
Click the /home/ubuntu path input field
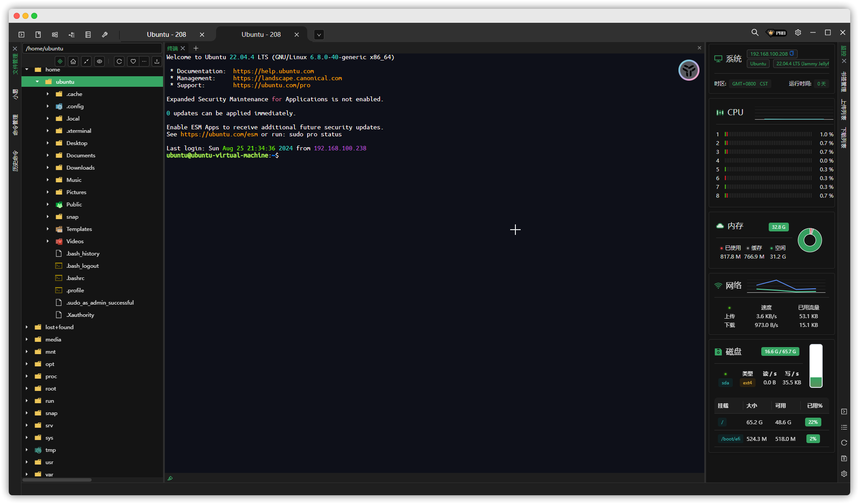pyautogui.click(x=92, y=48)
